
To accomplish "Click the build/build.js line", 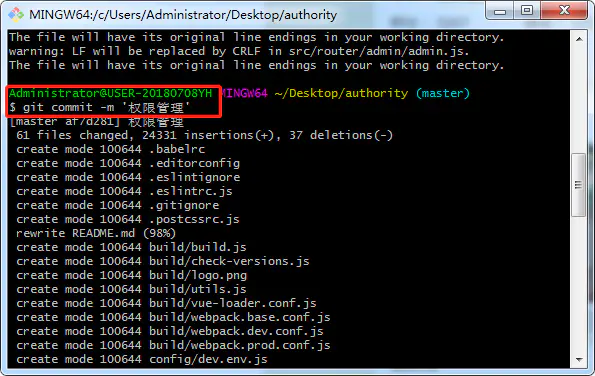I will pos(131,247).
